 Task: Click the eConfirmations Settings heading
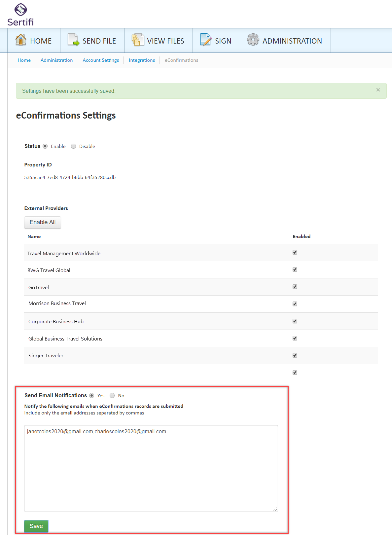[66, 115]
